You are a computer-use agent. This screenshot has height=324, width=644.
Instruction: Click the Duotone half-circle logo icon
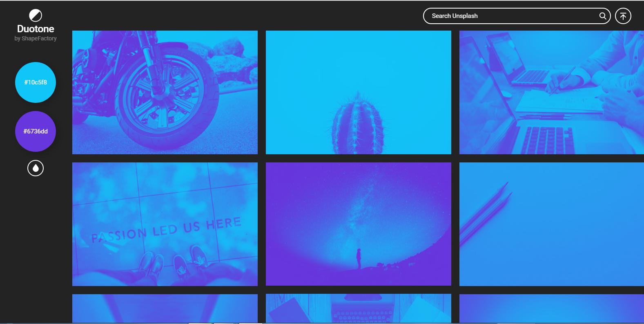click(x=36, y=16)
